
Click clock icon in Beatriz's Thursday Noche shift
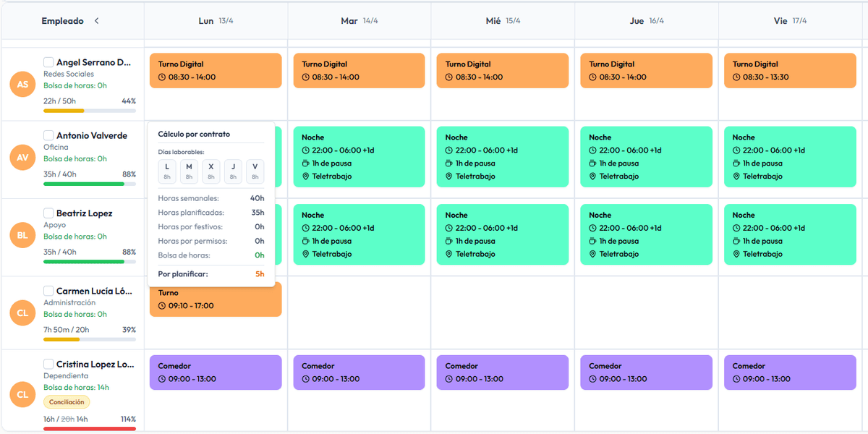point(593,228)
